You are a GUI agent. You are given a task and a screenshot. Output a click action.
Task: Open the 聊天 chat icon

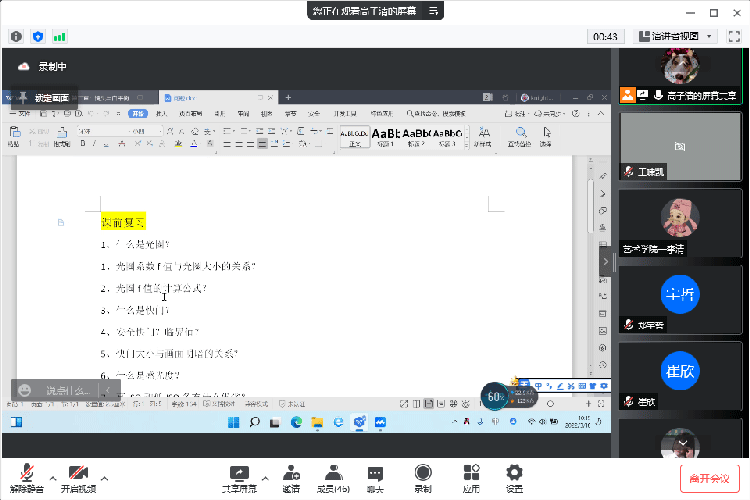point(375,473)
